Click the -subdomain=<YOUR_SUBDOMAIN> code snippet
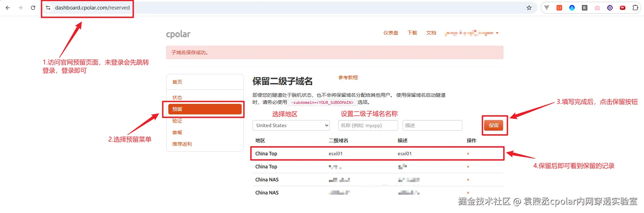Viewport: 644px width, 213px height. [x=322, y=102]
